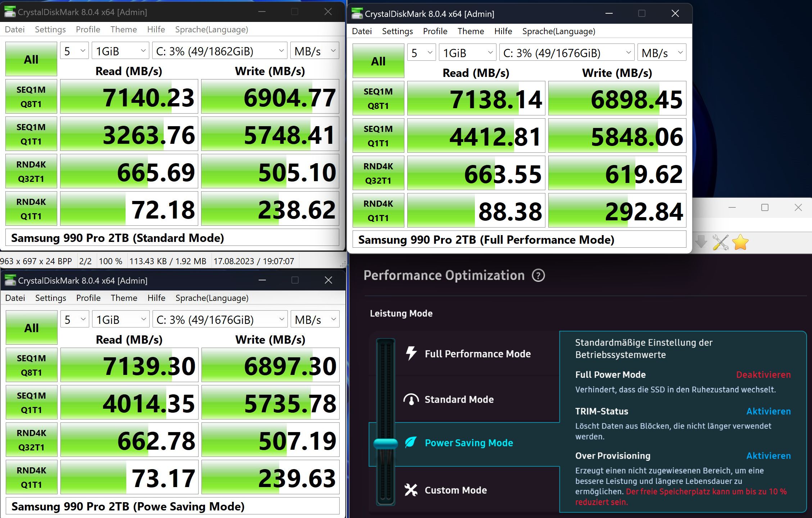Select the lightning bolt Full Performance Mode icon
This screenshot has width=812, height=518.
coord(411,353)
